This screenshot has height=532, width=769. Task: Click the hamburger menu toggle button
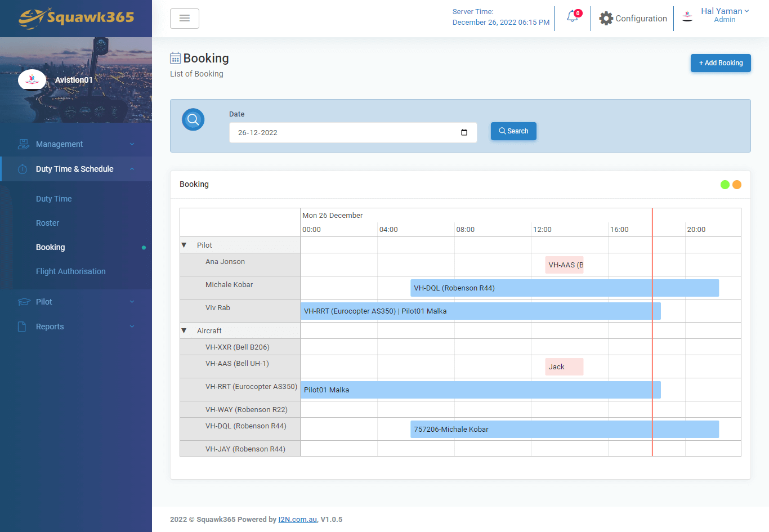coord(184,19)
